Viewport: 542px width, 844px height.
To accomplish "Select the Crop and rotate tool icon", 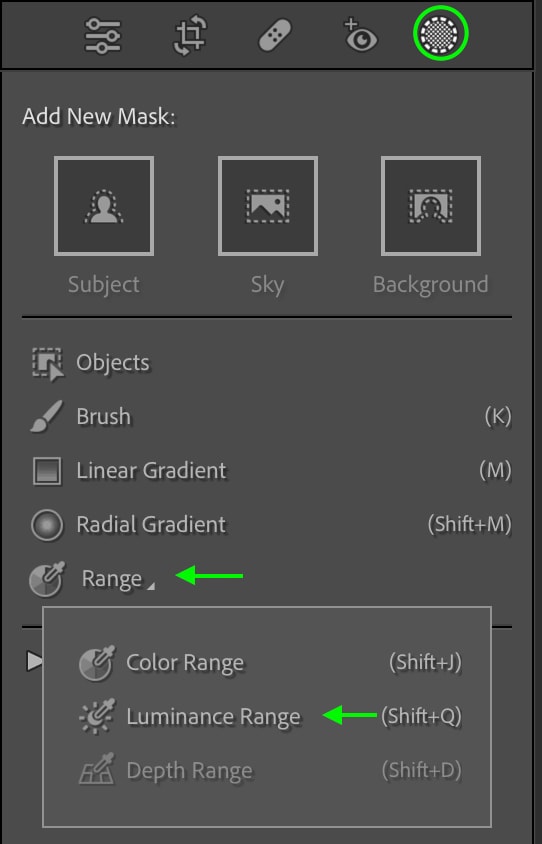I will tap(189, 36).
